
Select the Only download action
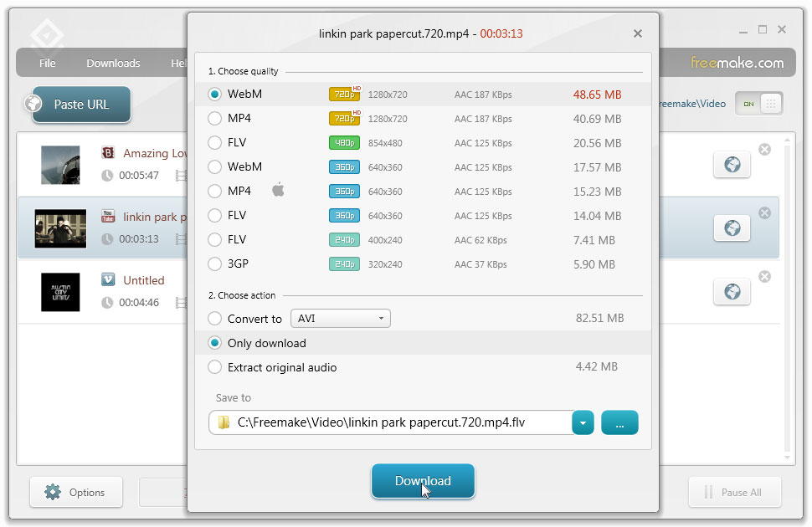(214, 343)
